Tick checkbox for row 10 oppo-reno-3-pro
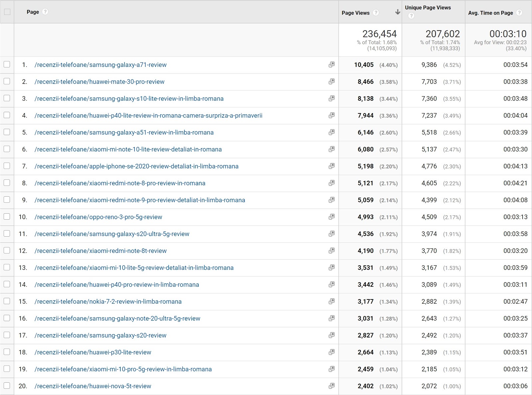Viewport: 532px width, 395px height. coord(7,216)
